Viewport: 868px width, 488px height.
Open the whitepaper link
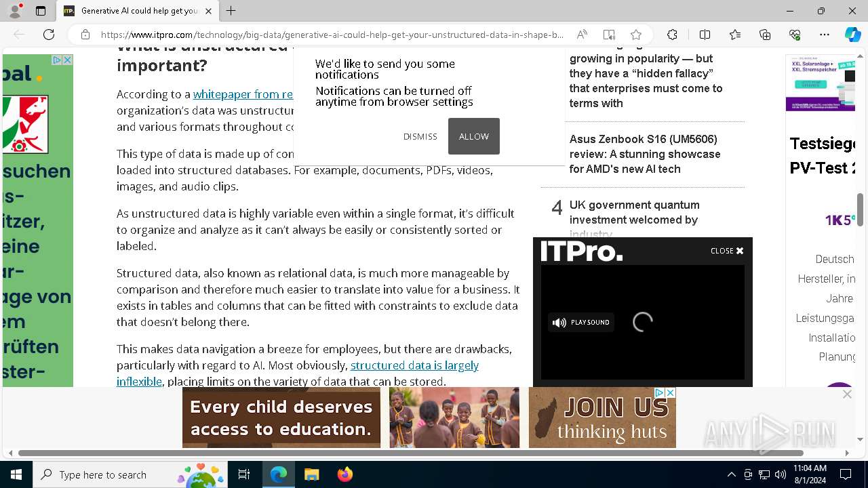243,94
